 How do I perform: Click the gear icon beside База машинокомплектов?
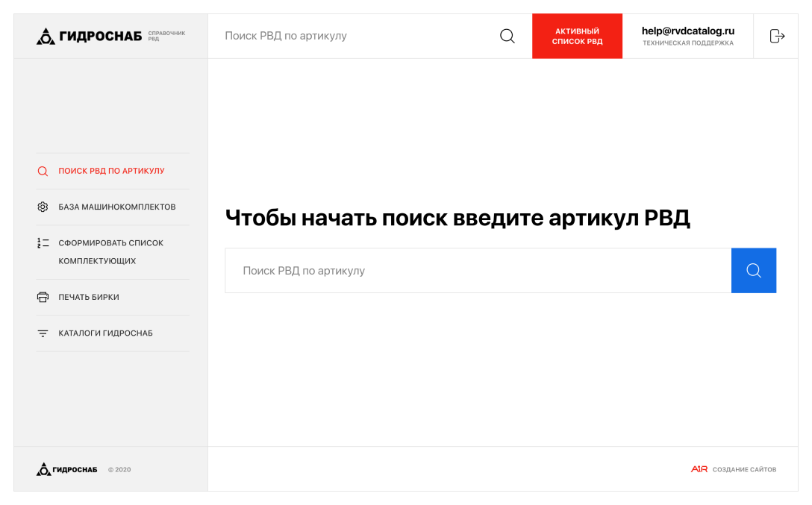tap(43, 207)
